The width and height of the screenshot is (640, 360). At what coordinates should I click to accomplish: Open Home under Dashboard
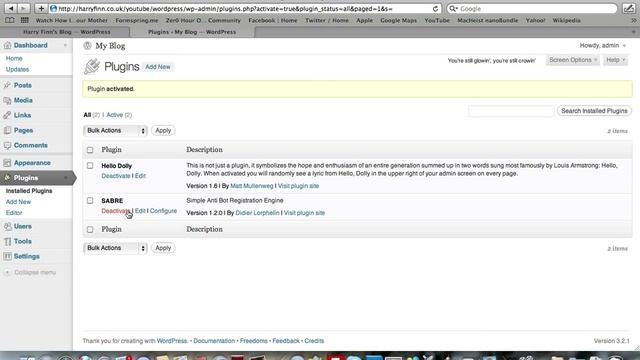(x=14, y=58)
